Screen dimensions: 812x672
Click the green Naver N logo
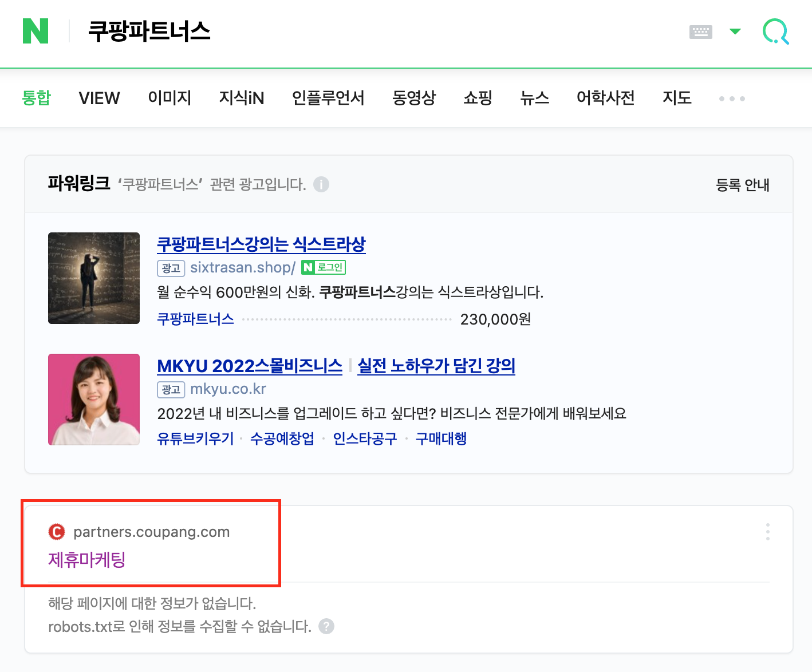tap(36, 31)
